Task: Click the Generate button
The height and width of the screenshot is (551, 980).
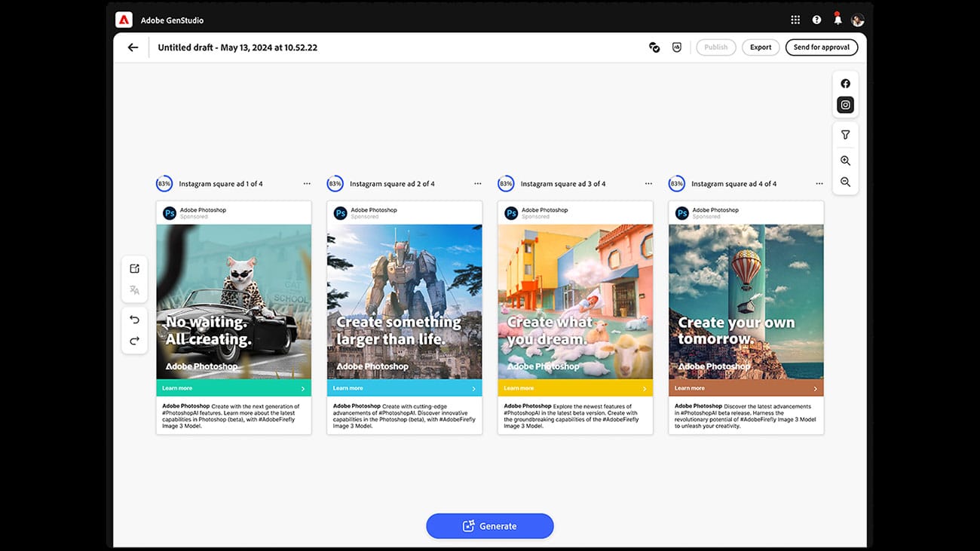Action: [x=490, y=526]
